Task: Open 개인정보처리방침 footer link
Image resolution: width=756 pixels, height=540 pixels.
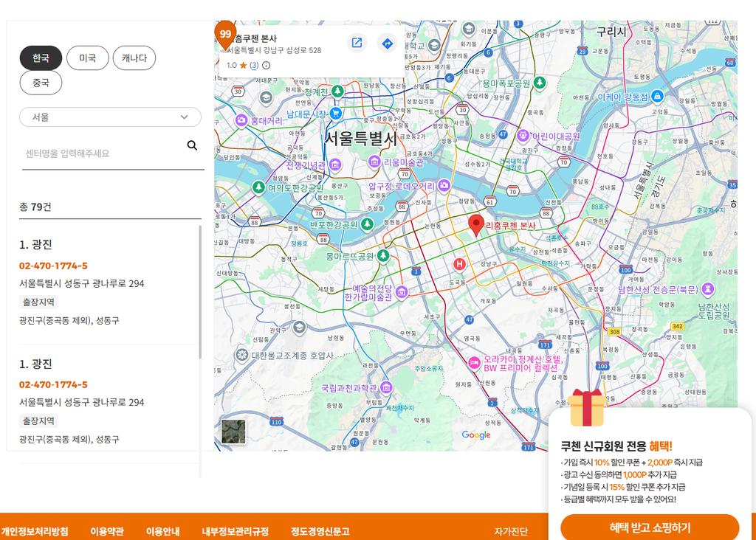Action: tap(34, 531)
